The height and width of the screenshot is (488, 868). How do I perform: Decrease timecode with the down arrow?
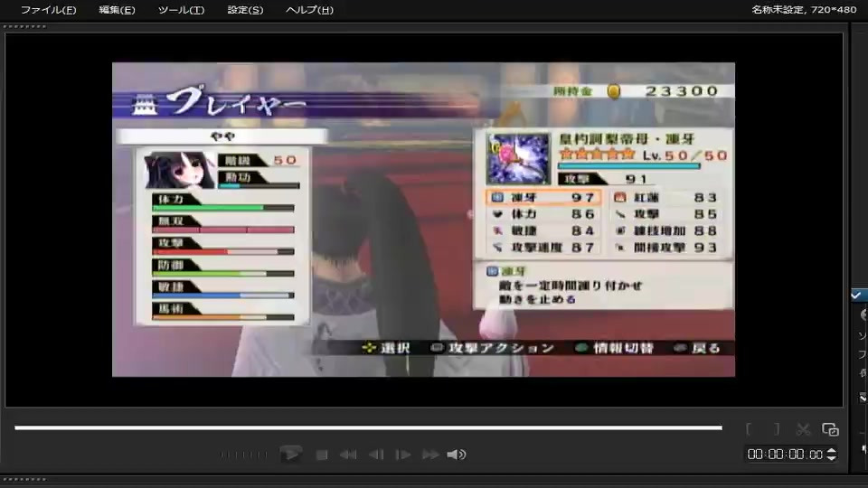[832, 458]
